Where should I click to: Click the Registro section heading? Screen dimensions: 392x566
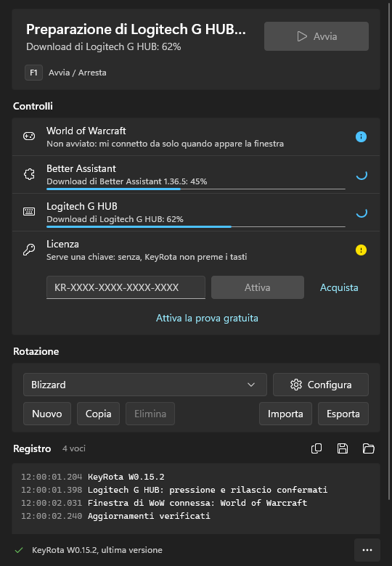click(32, 448)
